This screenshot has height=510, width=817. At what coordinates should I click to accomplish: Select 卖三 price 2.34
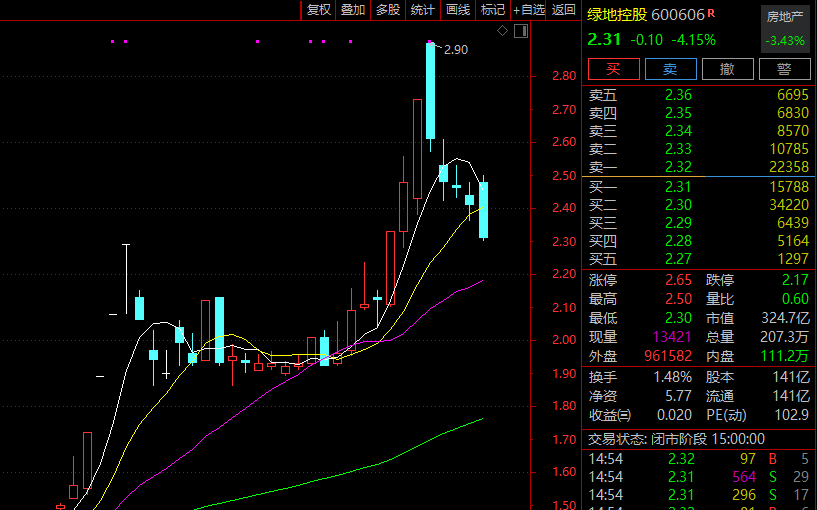678,131
